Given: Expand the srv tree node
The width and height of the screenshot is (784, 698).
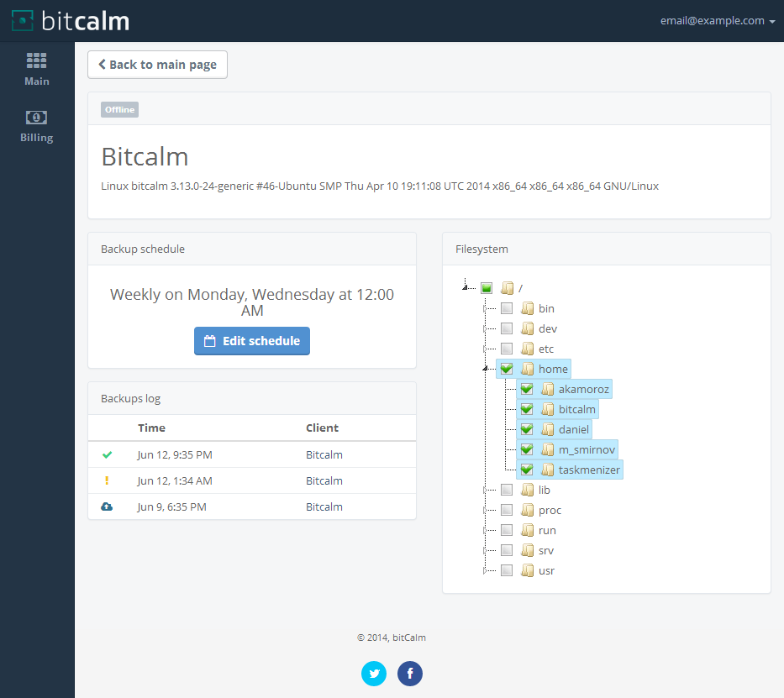Looking at the screenshot, I should pyautogui.click(x=485, y=551).
